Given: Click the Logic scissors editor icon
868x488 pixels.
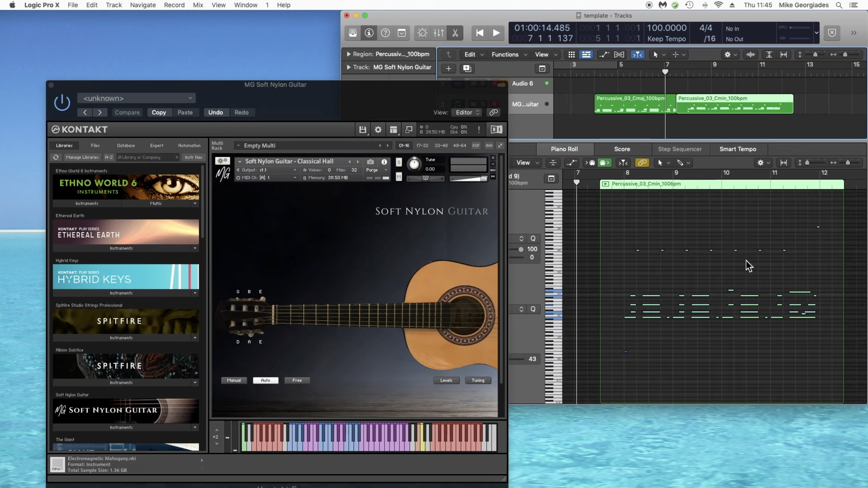Looking at the screenshot, I should pyautogui.click(x=455, y=33).
